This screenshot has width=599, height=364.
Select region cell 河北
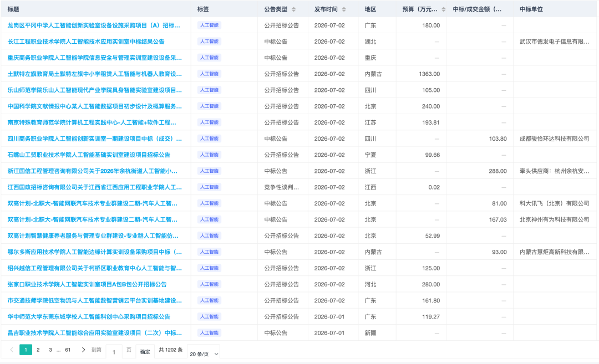pyautogui.click(x=370, y=284)
